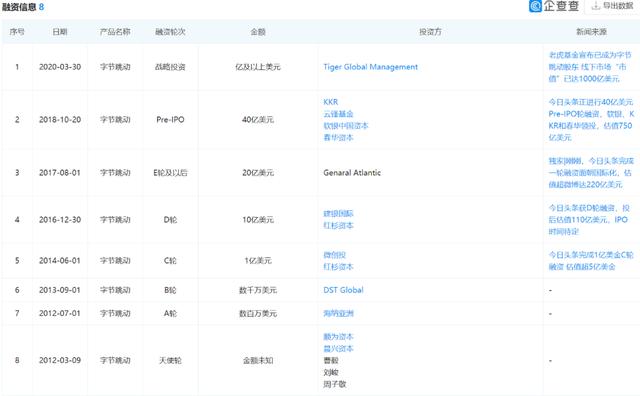Open news link about the 1亿美金 C轮
The width and height of the screenshot is (640, 396).
pyautogui.click(x=591, y=260)
